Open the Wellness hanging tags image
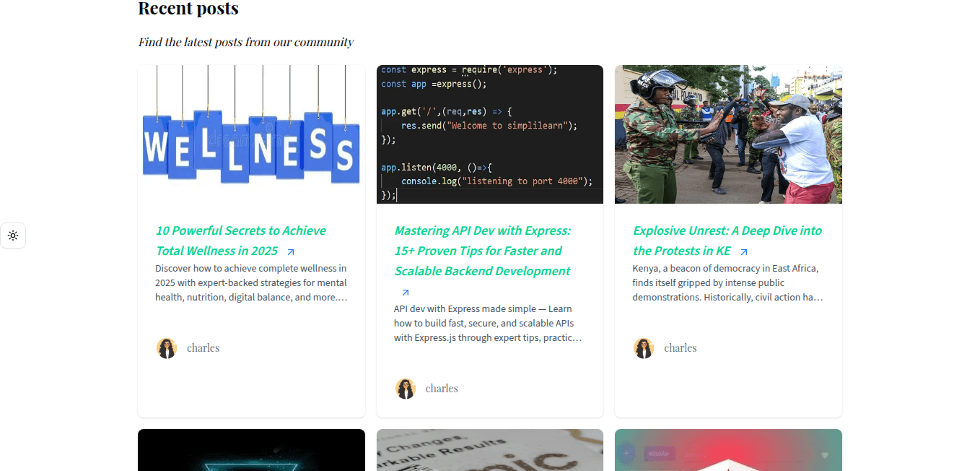 click(x=251, y=134)
